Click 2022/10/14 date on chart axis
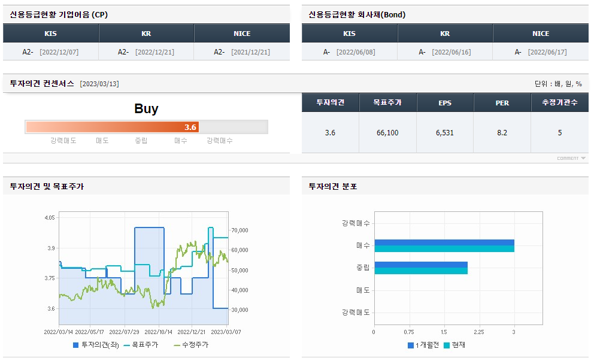 point(158,332)
